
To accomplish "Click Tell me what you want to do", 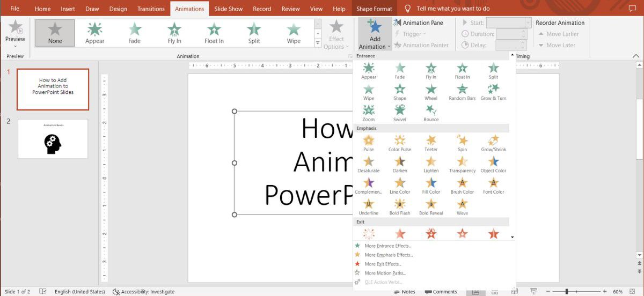I will 453,9.
